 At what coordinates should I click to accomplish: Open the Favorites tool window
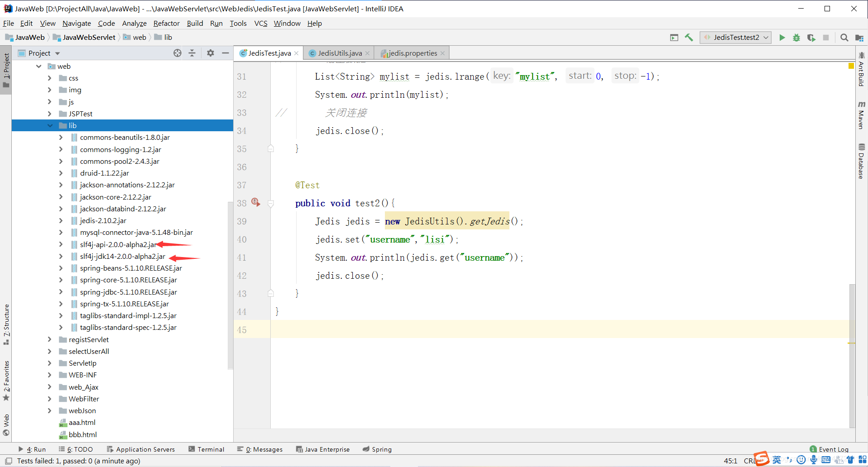(6, 381)
